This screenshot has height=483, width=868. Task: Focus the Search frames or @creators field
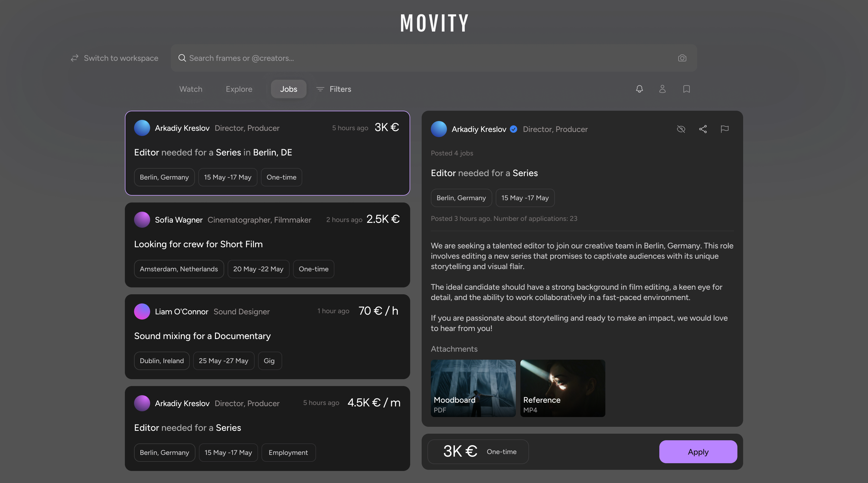click(434, 58)
